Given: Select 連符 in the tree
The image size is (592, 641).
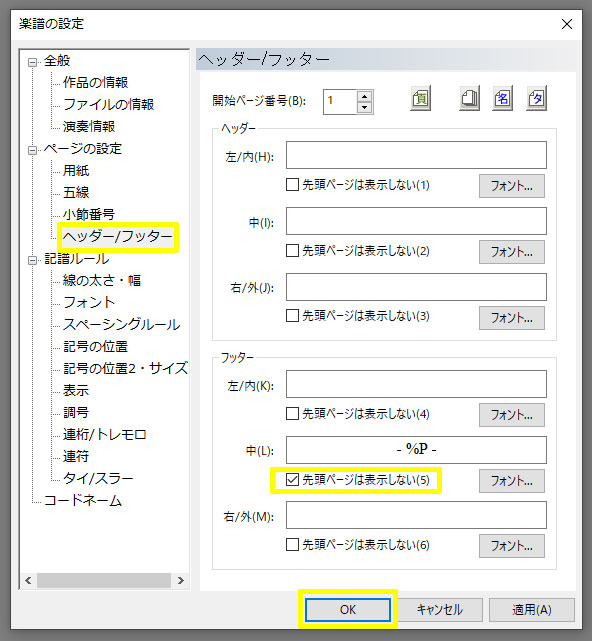Looking at the screenshot, I should (x=76, y=457).
